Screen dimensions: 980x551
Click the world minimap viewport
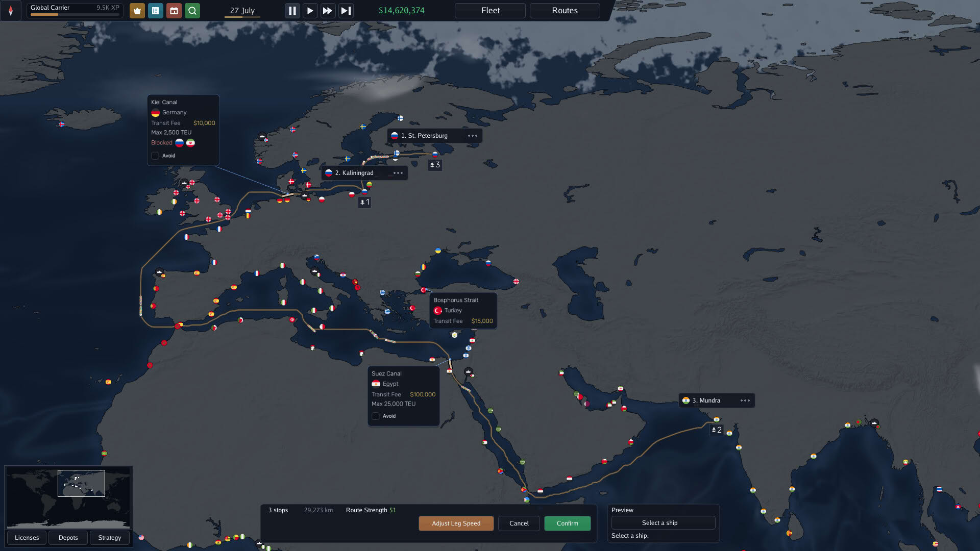(x=81, y=483)
